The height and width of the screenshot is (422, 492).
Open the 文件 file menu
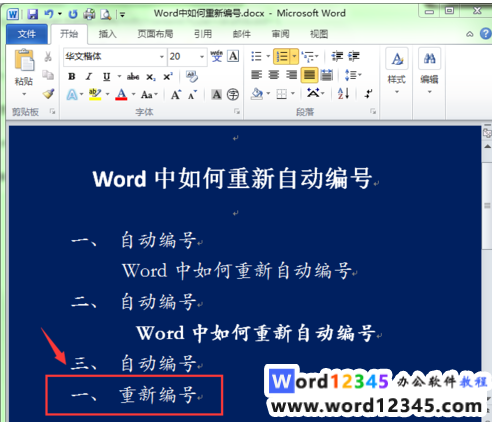pos(27,34)
